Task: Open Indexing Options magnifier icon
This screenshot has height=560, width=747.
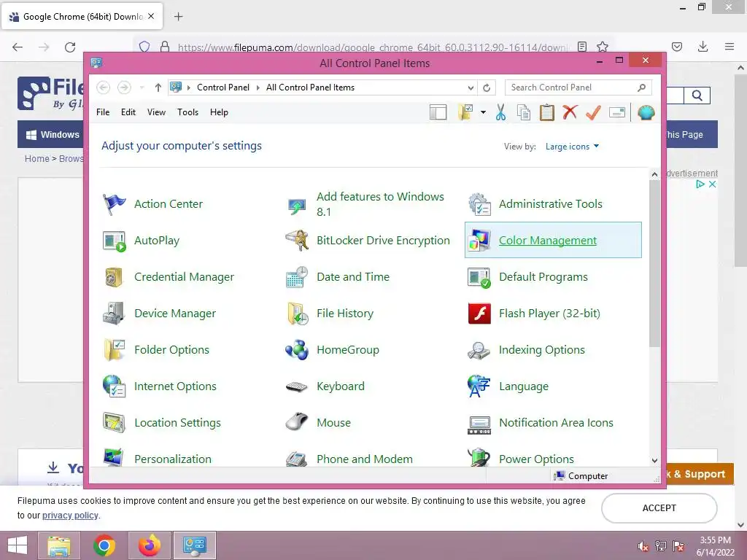Action: pos(479,350)
